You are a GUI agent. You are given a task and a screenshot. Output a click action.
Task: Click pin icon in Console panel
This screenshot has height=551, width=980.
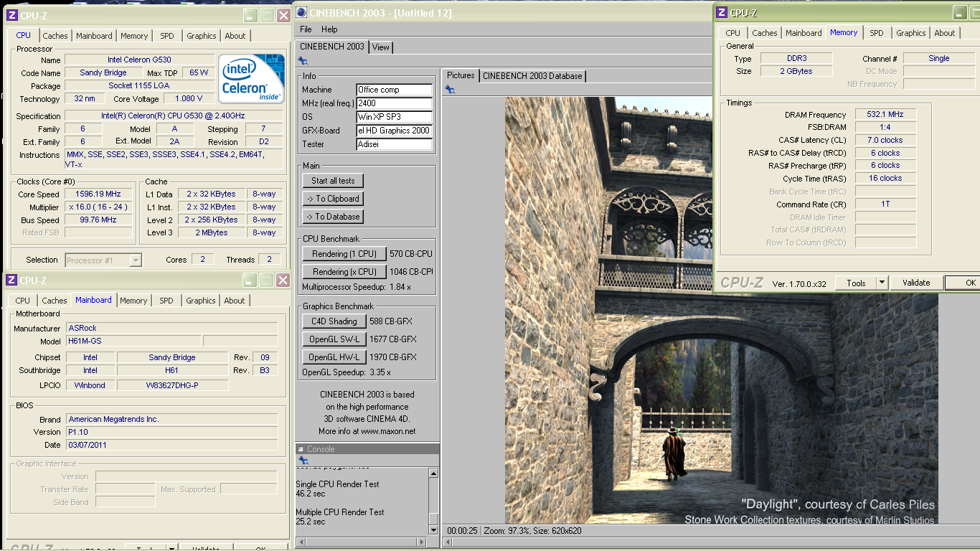tap(303, 461)
